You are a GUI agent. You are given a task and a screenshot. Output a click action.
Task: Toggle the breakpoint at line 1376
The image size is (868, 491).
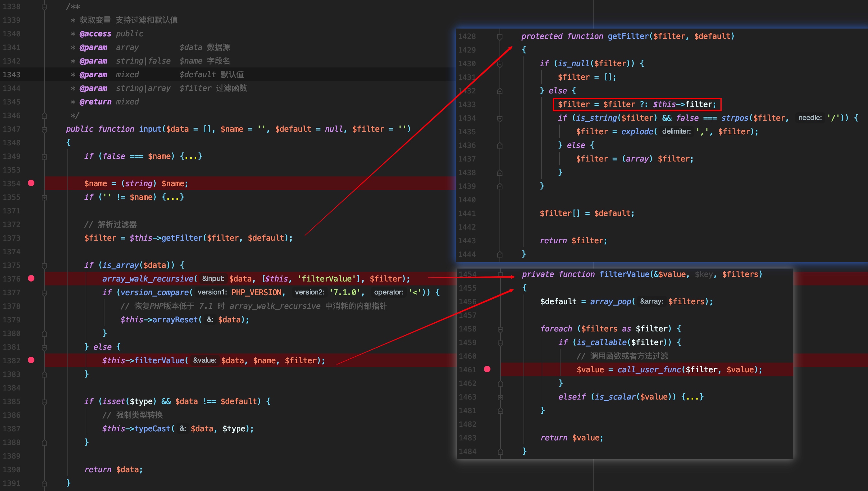[x=31, y=279]
